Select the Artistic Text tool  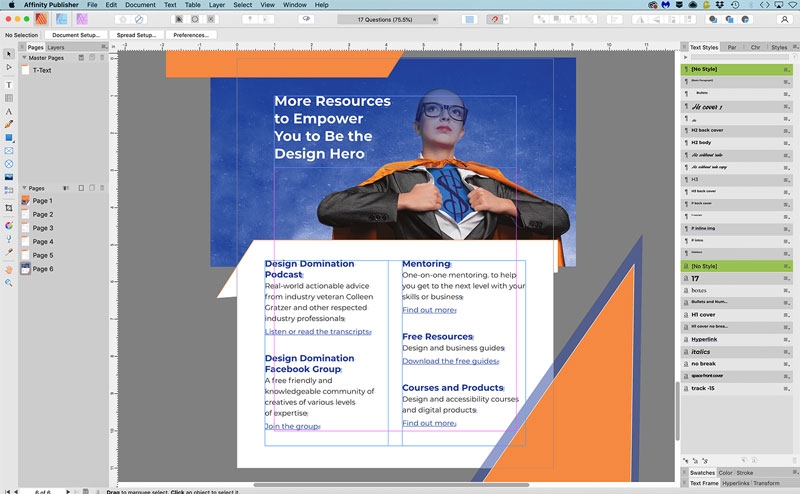click(x=9, y=112)
